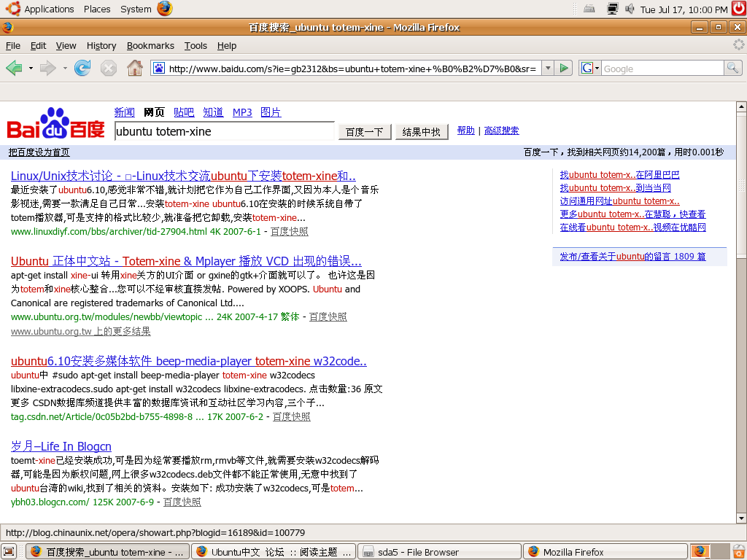Open the Bookmarks menu

coord(150,46)
